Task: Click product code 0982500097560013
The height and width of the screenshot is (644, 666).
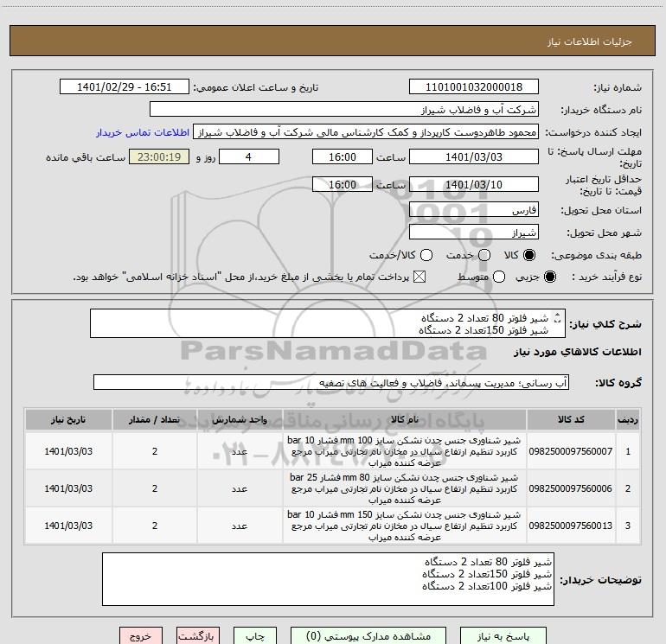Action: pos(571,526)
